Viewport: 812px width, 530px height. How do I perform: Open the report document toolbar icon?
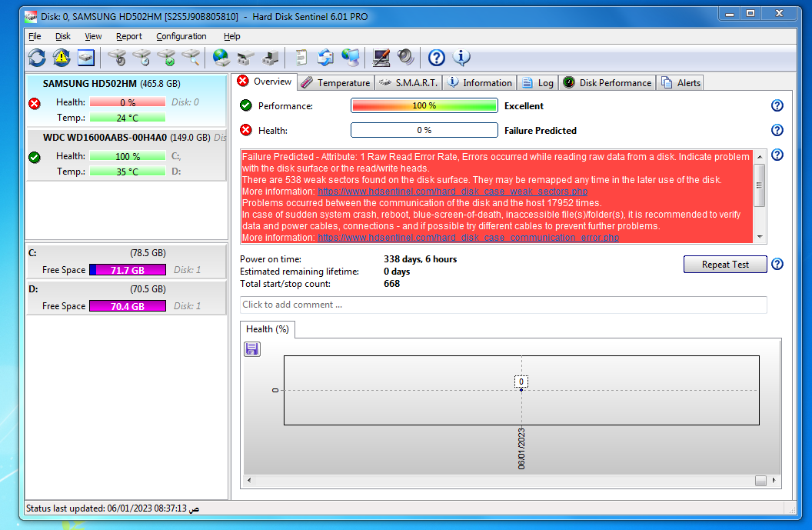click(301, 58)
